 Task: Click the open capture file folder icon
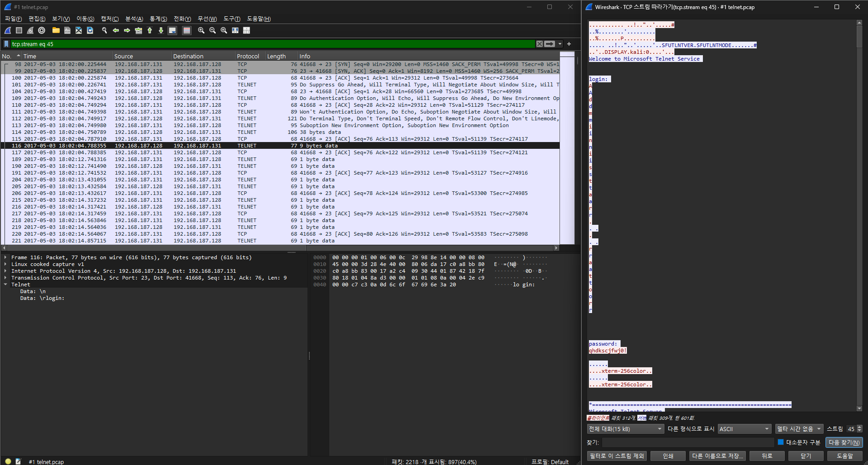[x=56, y=30]
